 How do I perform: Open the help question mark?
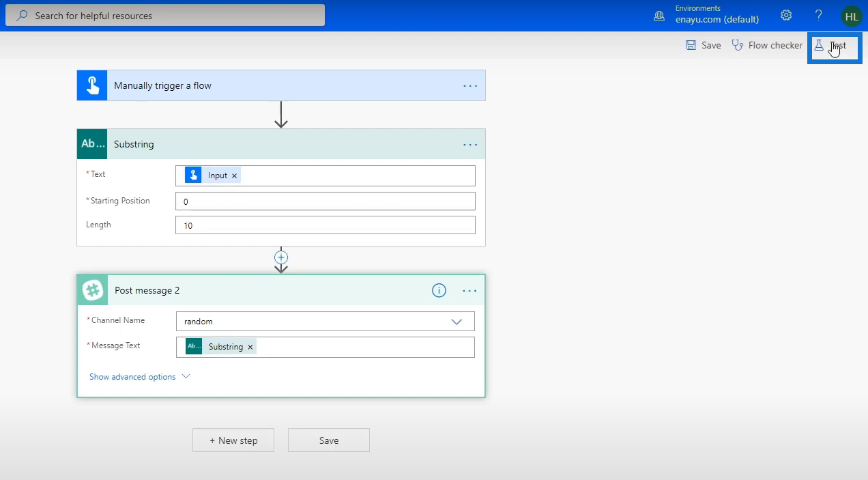coord(819,15)
